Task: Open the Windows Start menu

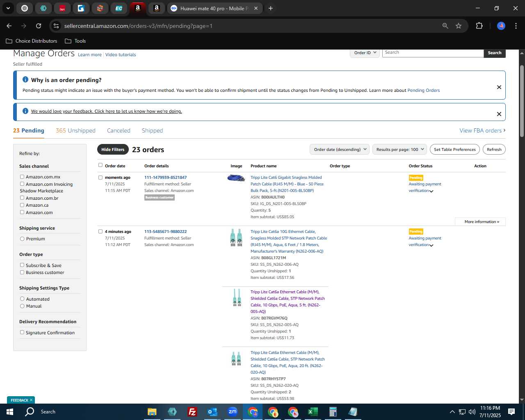Action: pyautogui.click(x=10, y=412)
